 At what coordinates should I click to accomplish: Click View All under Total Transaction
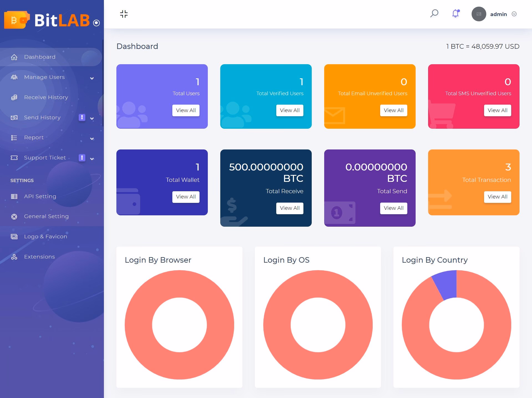(497, 197)
